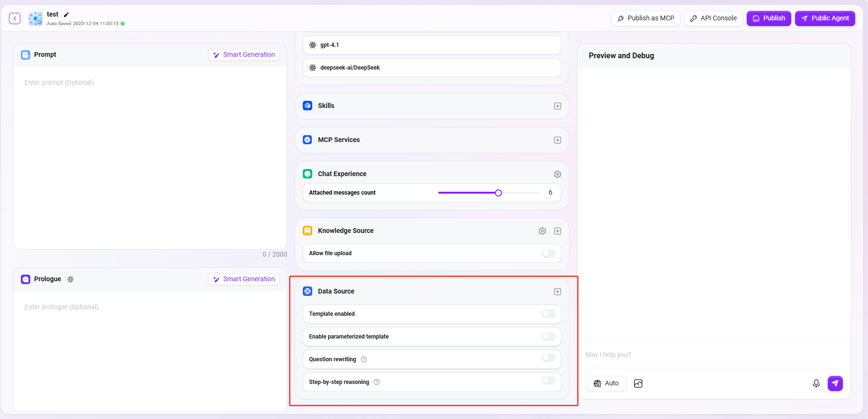Toggle Step-by-step reasoning on
The height and width of the screenshot is (419, 868).
point(548,381)
